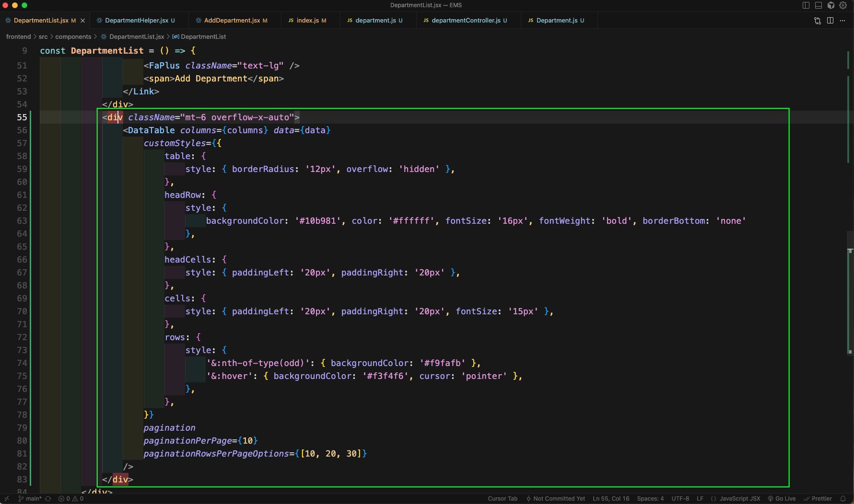Screen dimensions: 854x504
Task: Split the editor to the right
Action: pos(830,21)
